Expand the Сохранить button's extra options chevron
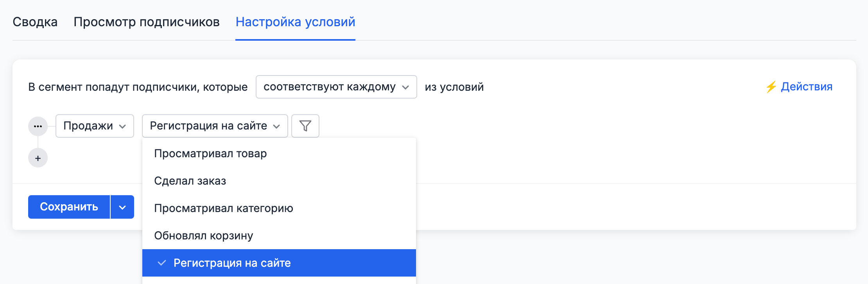Image resolution: width=868 pixels, height=284 pixels. (x=122, y=207)
